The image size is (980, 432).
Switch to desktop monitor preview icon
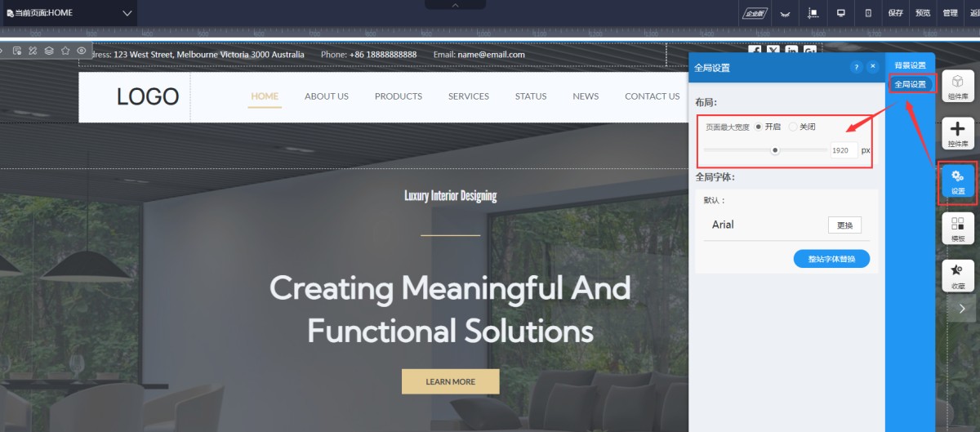click(x=840, y=13)
